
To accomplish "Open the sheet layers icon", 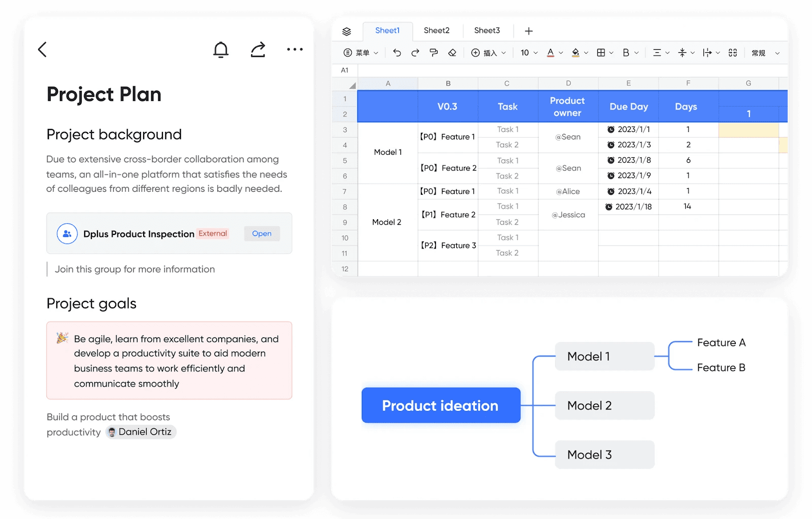I will pyautogui.click(x=347, y=31).
